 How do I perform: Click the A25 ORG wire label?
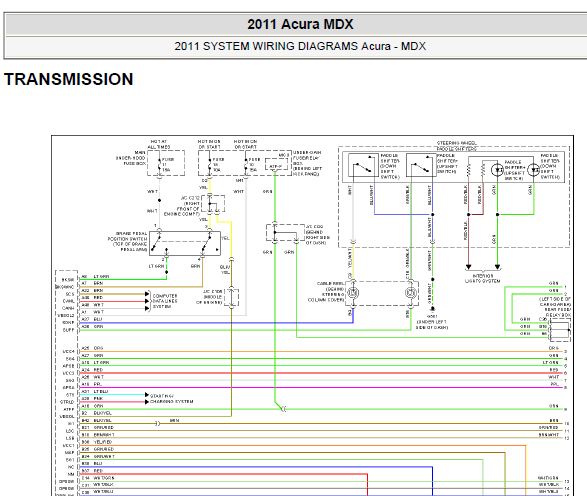coord(92,348)
